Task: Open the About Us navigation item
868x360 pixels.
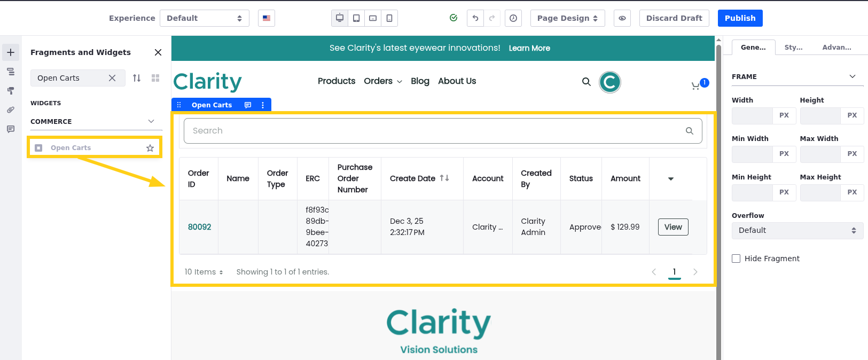Action: (457, 81)
